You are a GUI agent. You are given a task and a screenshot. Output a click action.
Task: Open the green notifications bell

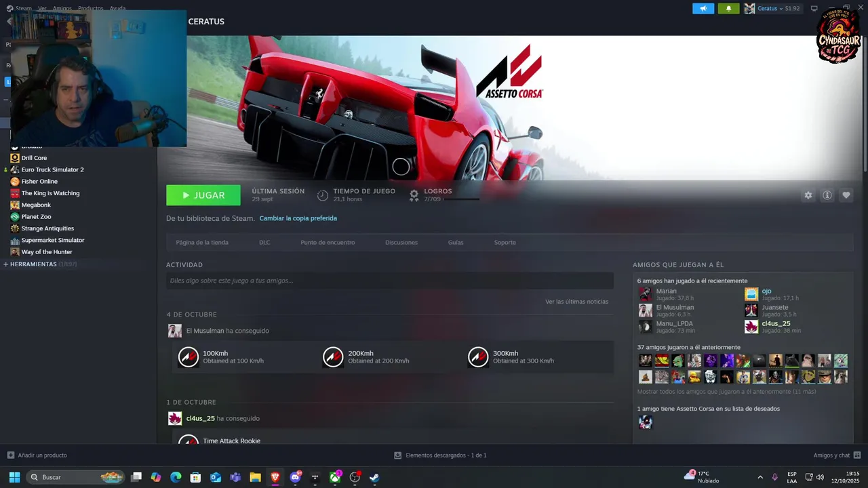(728, 8)
